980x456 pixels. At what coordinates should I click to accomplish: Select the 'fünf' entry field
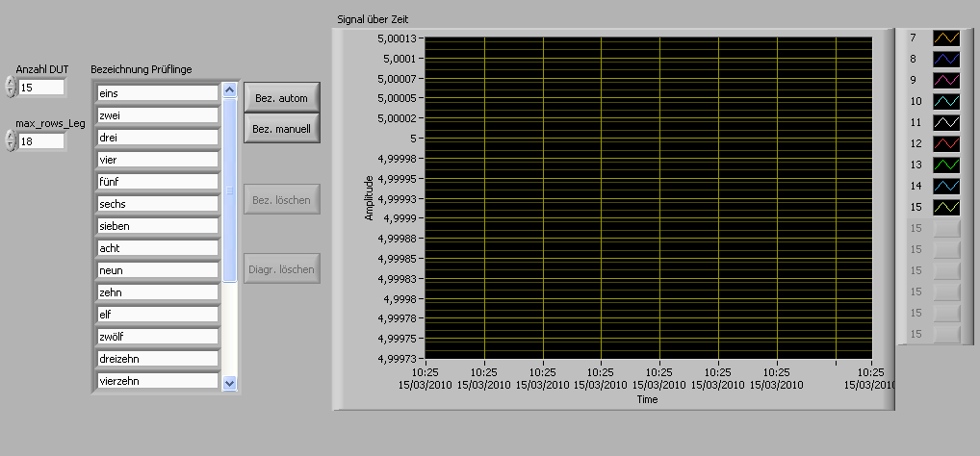coord(157,182)
